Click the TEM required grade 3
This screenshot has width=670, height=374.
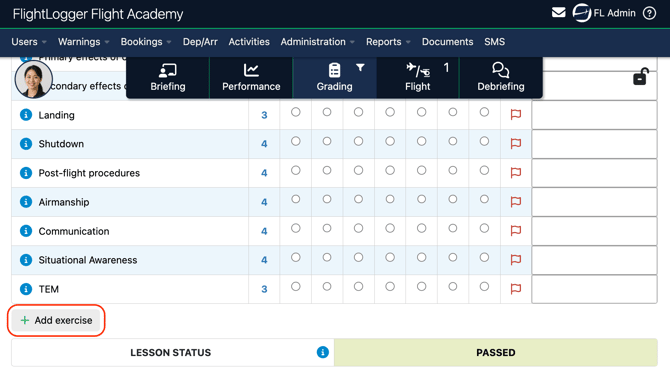tap(264, 289)
